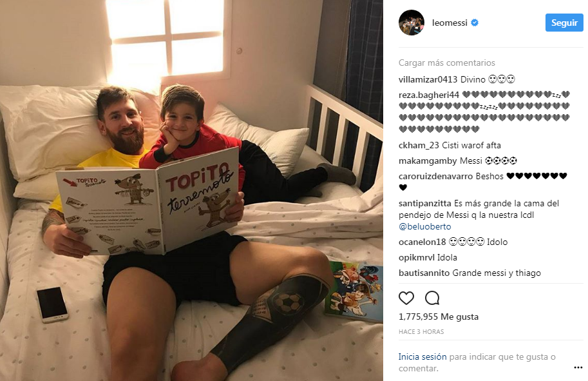Image resolution: width=588 pixels, height=381 pixels.
Task: Open commenter caroruizdenavarro profile
Action: (x=436, y=176)
